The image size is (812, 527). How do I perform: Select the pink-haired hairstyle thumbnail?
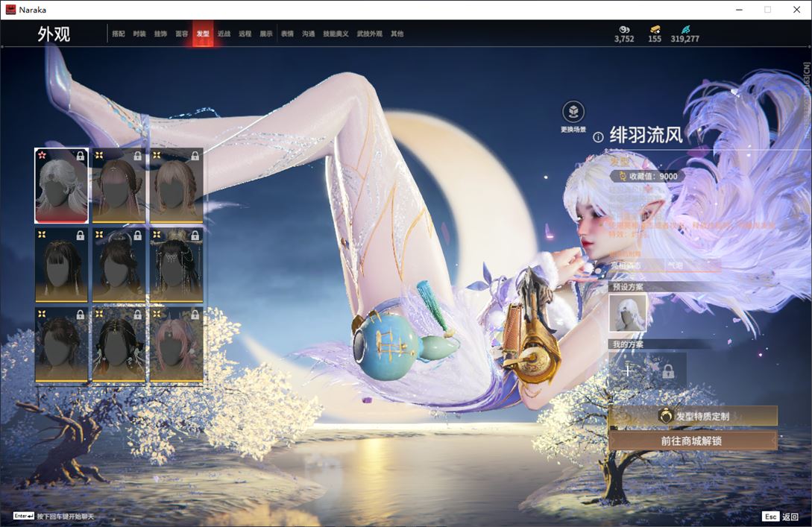176,345
